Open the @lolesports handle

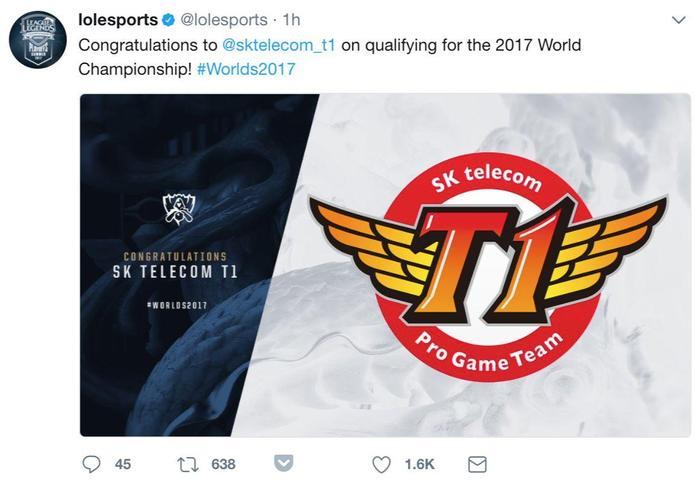click(224, 20)
